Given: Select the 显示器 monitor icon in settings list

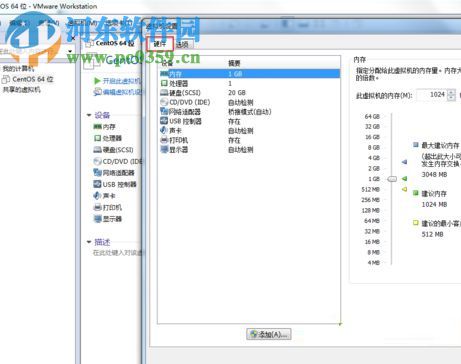Looking at the screenshot, I should point(164,149).
